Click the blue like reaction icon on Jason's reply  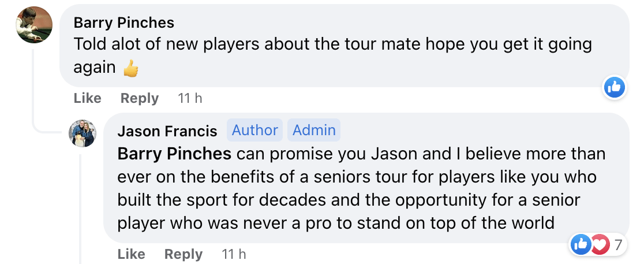tap(581, 245)
